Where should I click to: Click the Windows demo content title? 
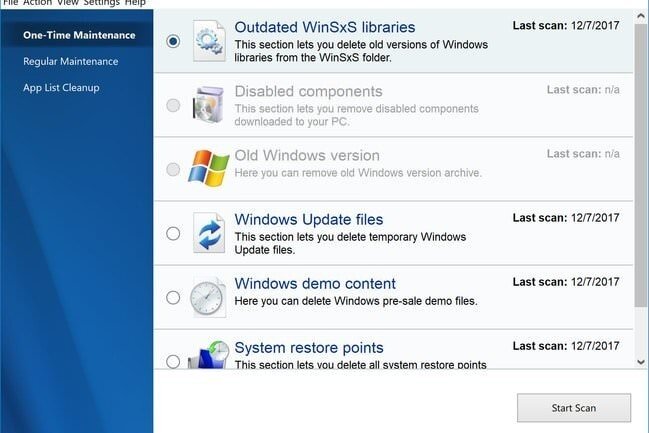(x=315, y=284)
